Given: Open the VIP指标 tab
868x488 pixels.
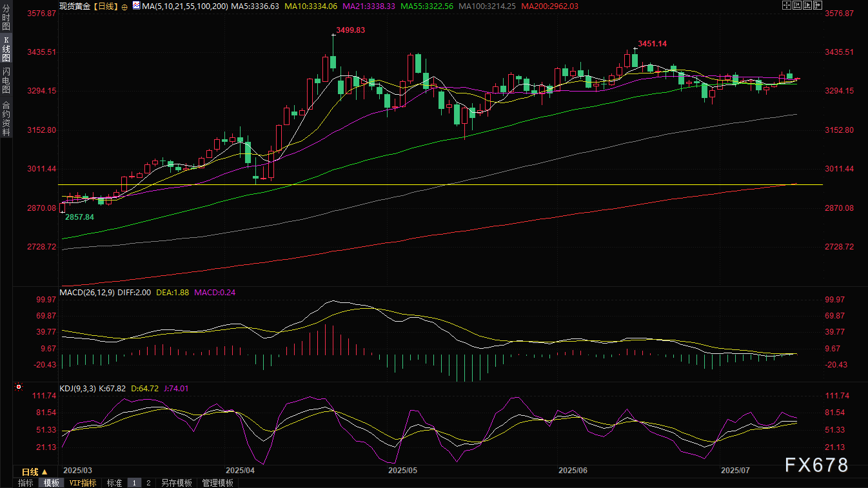Looking at the screenshot, I should coord(83,483).
